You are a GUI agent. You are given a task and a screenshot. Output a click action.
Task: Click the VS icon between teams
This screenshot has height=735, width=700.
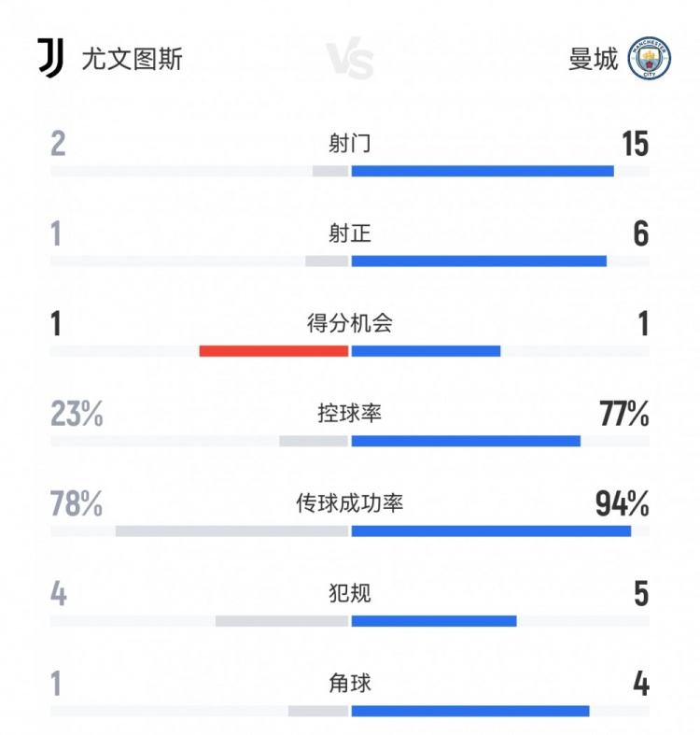tap(350, 60)
